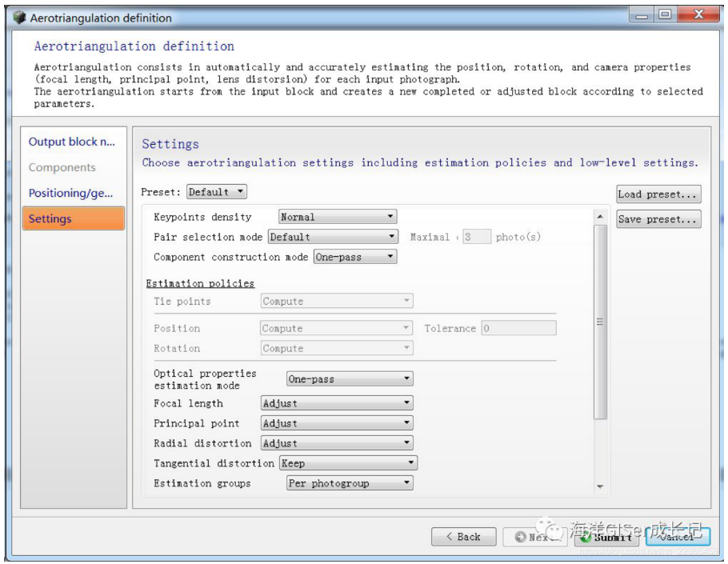Viewport: 728px width, 564px height.
Task: Change the Focal length policy dropdown
Action: pos(337,403)
